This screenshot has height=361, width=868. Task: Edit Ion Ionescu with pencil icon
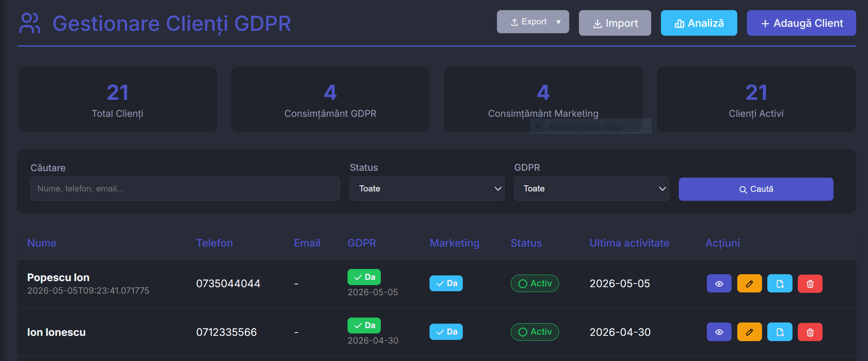tap(749, 332)
